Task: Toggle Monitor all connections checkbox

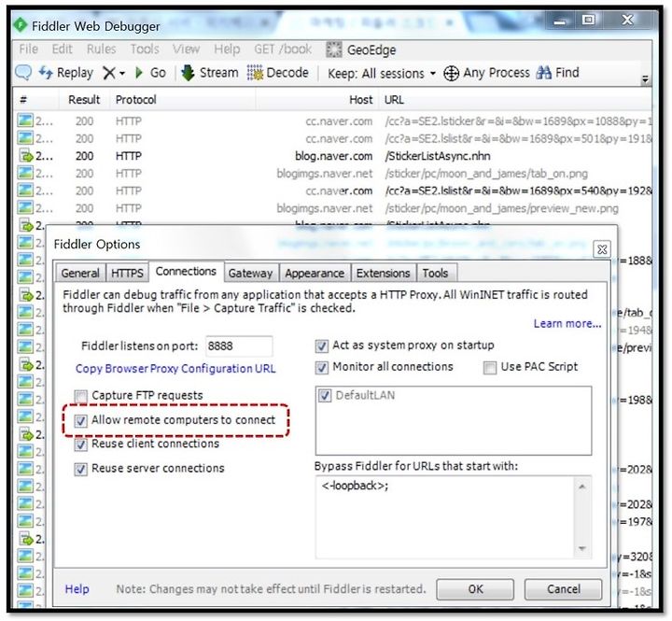Action: coord(321,368)
